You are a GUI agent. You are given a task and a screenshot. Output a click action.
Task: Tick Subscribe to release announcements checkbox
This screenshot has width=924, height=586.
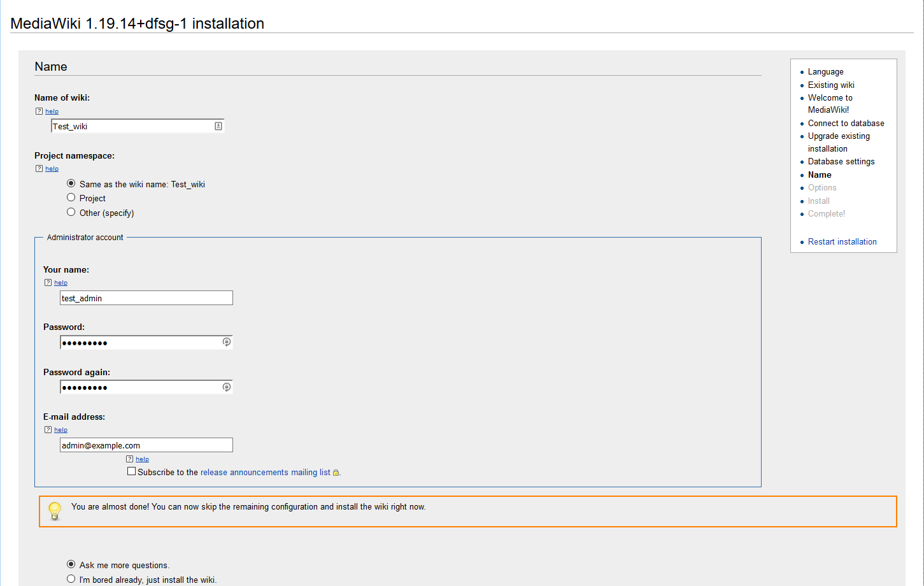tap(132, 471)
